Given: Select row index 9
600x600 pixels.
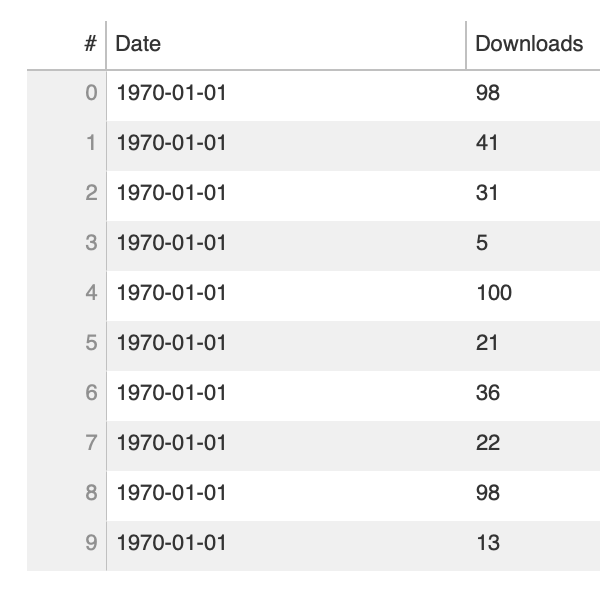Looking at the screenshot, I should (91, 543).
